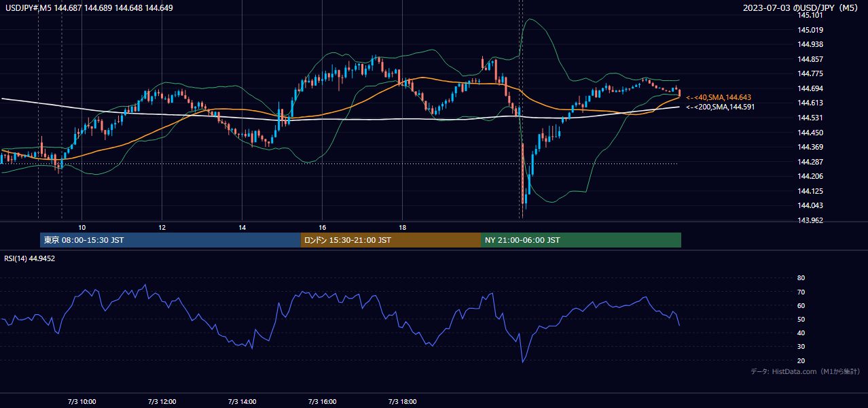Click price axis label 144.613
The width and height of the screenshot is (868, 408).
coord(810,103)
